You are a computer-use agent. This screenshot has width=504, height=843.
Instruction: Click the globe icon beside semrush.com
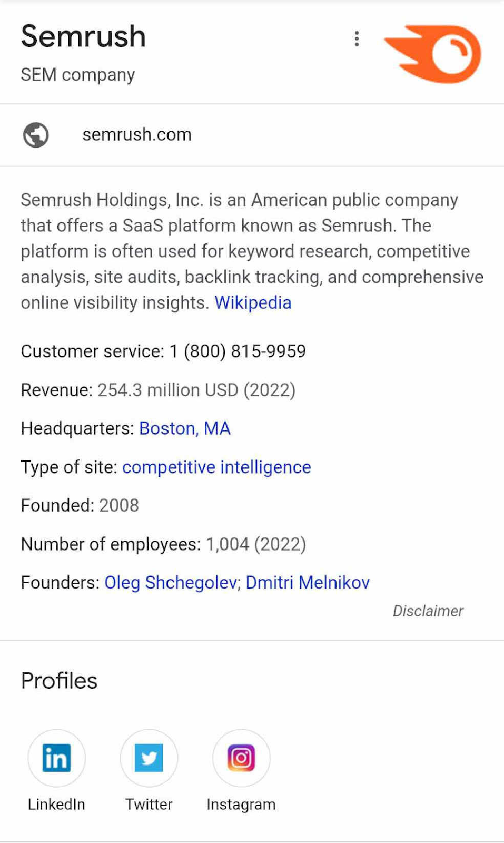(36, 134)
